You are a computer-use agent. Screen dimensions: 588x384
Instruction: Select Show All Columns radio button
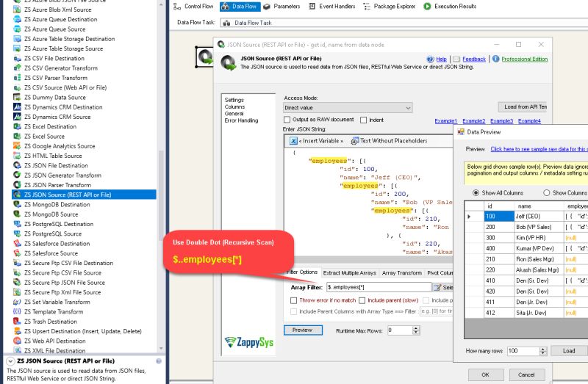(x=476, y=192)
